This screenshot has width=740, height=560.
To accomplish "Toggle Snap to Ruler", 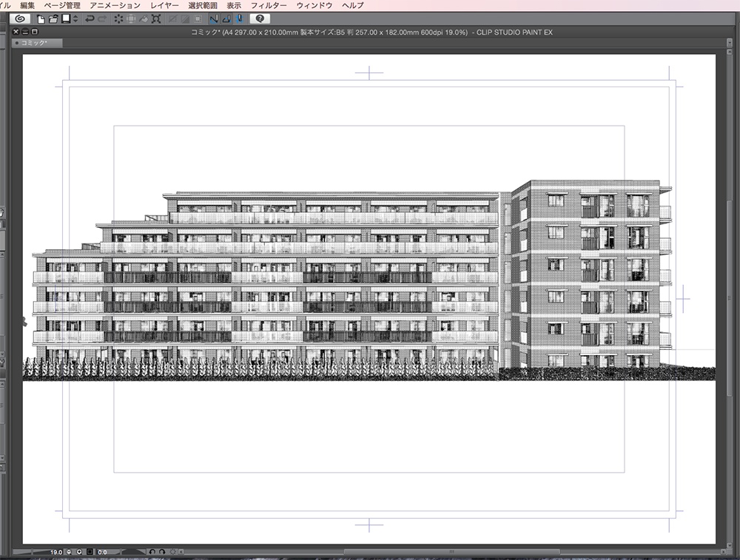I will (214, 19).
